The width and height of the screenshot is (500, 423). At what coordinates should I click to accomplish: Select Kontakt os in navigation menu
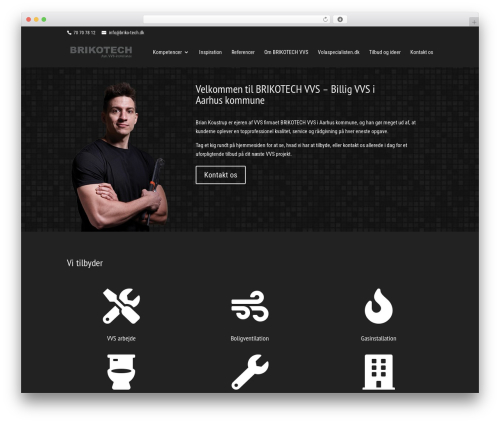click(x=421, y=52)
